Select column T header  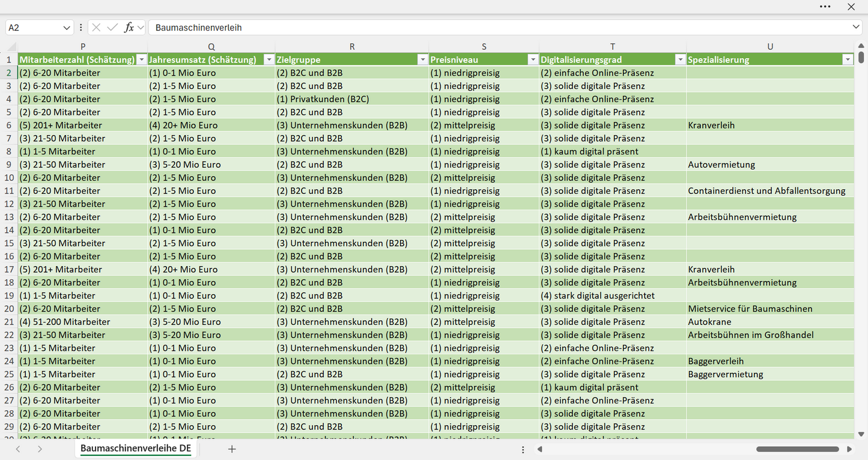613,46
